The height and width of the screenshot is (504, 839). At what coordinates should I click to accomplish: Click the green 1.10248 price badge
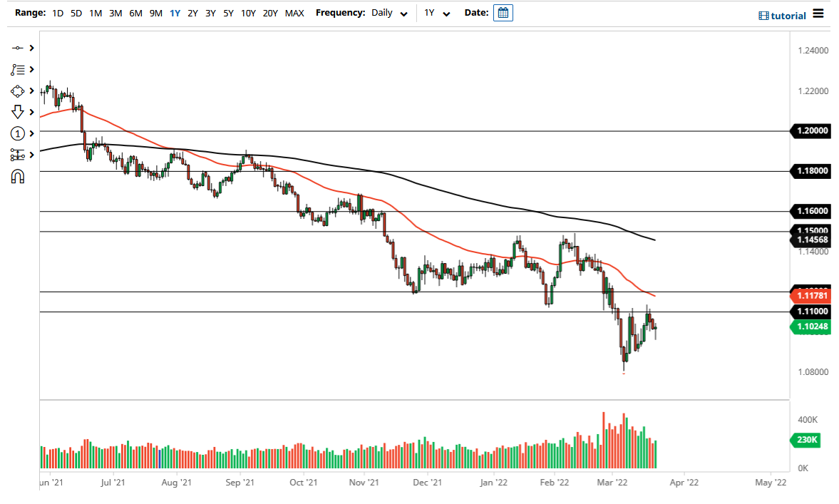tap(811, 326)
